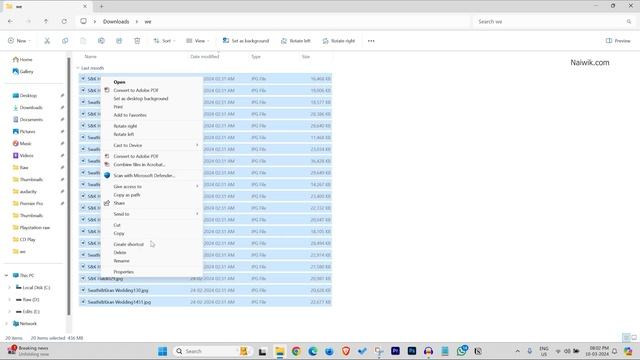The height and width of the screenshot is (360, 640).
Task: Click the Cut scissors icon in the toolbar
Action: coord(47,41)
